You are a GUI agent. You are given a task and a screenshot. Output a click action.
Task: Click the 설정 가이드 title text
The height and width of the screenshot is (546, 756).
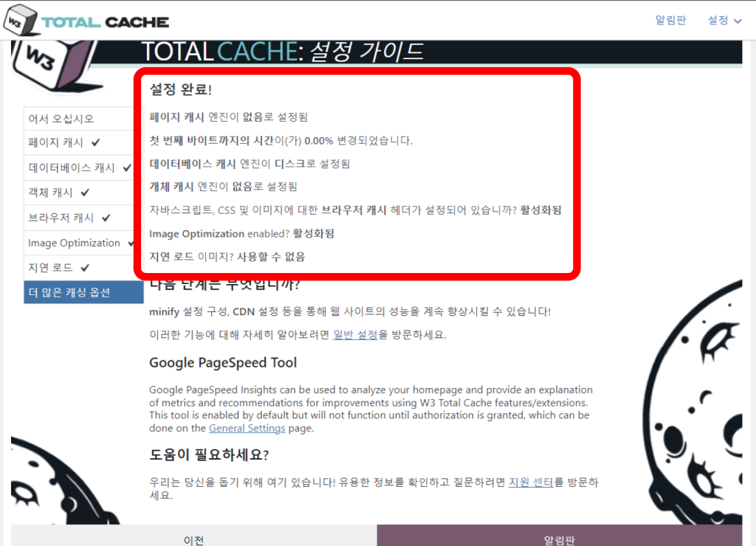tap(366, 52)
